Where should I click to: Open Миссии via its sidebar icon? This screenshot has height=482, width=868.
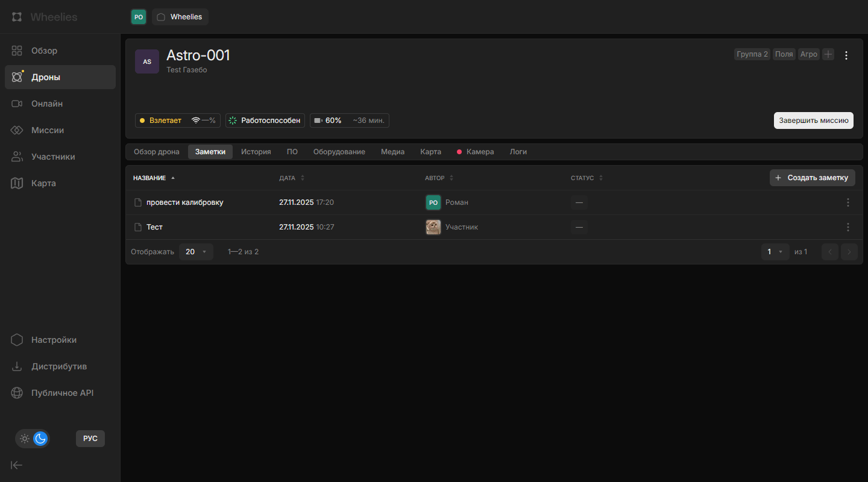(17, 130)
